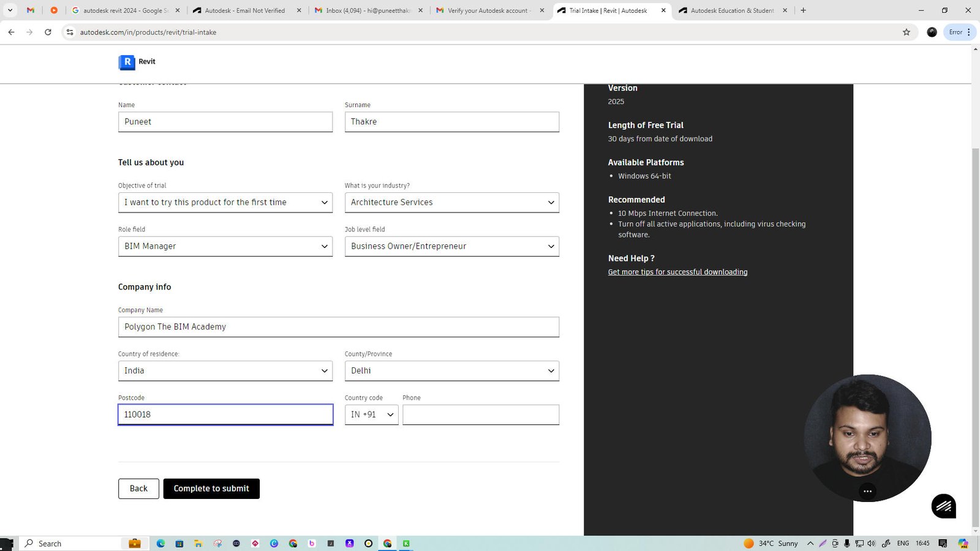Expand Job level dropdown Business Owner/Entrepreneur
Screen dimensions: 980x551
click(452, 247)
